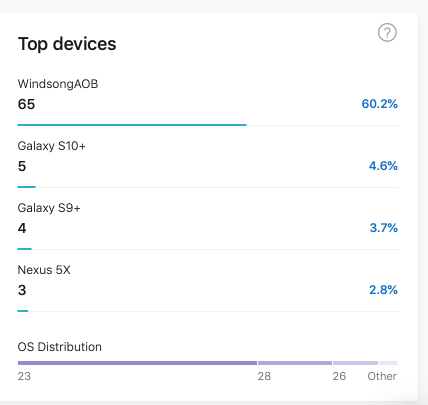The width and height of the screenshot is (428, 405).
Task: Click the OS Distribution heading
Action: [60, 347]
